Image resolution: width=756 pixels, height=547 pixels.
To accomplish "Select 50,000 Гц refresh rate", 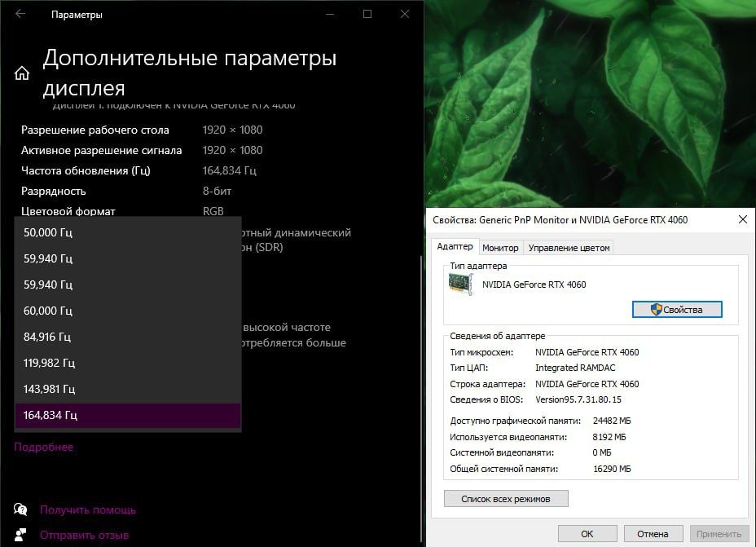I will 128,232.
